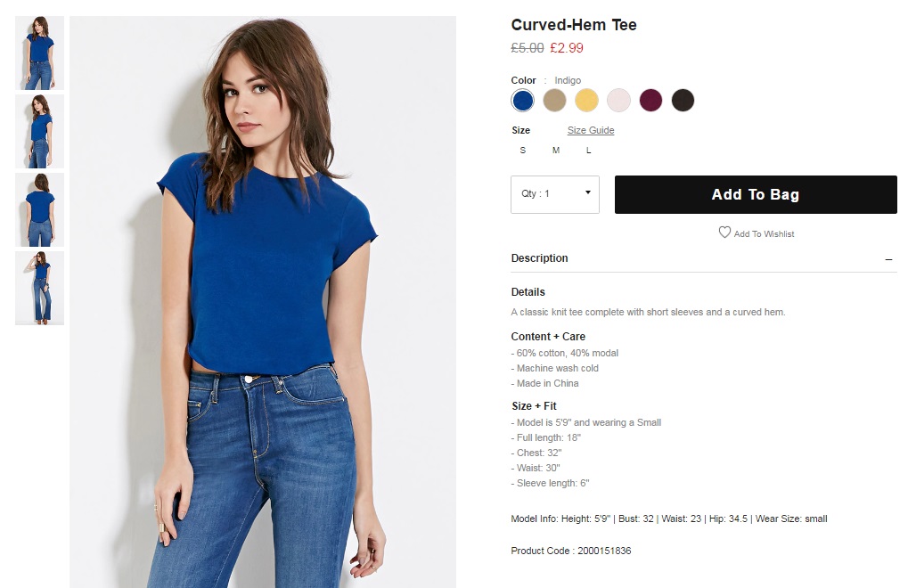Open the Size Guide link
908x588 pixels.
pos(591,130)
